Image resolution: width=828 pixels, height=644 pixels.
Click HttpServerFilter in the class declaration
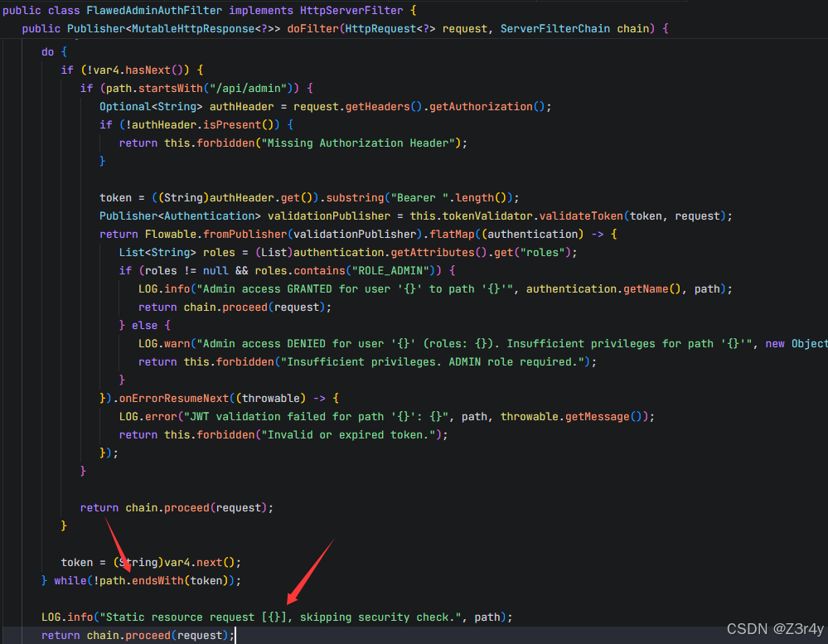point(351,11)
